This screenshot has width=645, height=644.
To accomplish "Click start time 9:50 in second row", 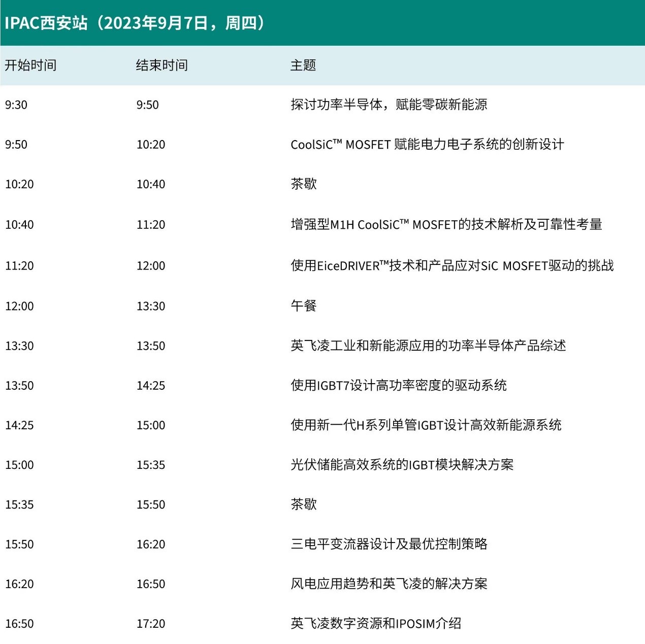I will (16, 145).
